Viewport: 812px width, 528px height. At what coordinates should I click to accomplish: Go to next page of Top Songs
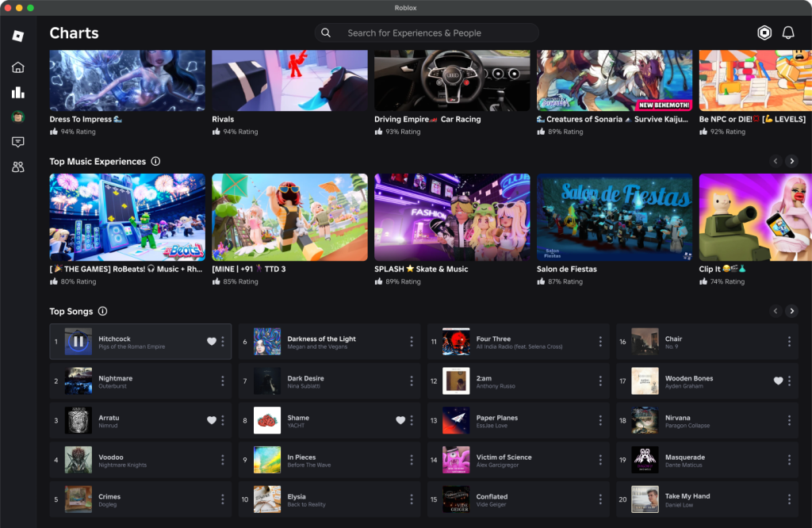792,311
